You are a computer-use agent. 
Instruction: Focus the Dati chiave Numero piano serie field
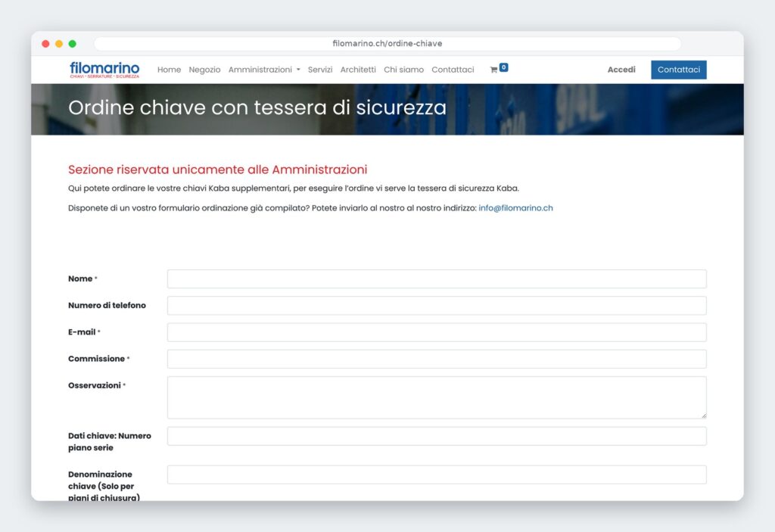coord(437,436)
